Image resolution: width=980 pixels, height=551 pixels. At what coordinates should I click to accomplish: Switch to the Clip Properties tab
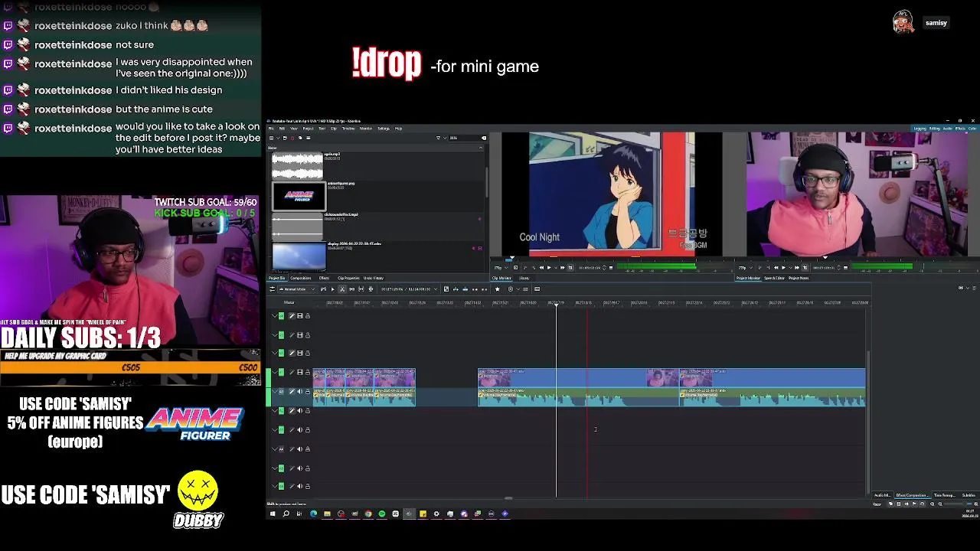coord(348,278)
